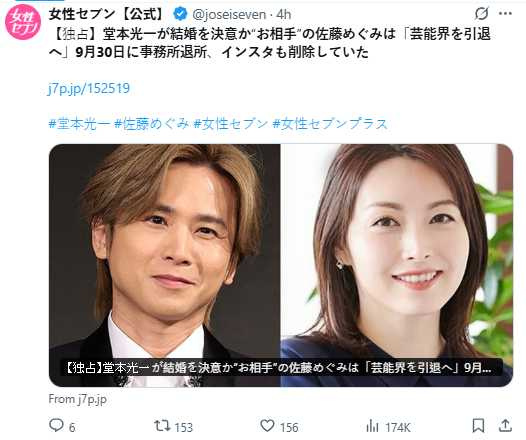Click the pink 女性セブン profile avatar
Screen dimensions: 526x440
tap(22, 22)
